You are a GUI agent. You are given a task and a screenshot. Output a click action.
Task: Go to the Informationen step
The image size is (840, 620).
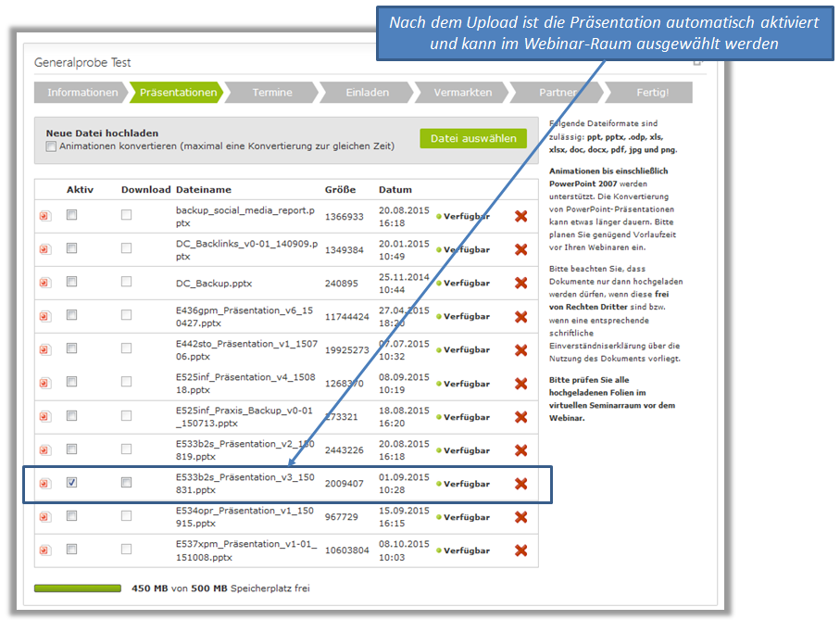(82, 93)
